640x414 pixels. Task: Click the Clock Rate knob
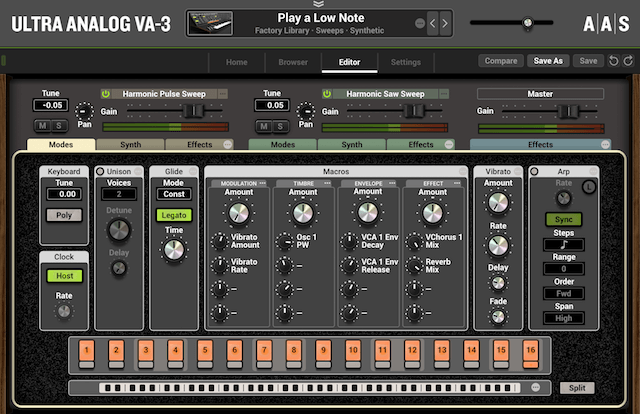point(64,312)
